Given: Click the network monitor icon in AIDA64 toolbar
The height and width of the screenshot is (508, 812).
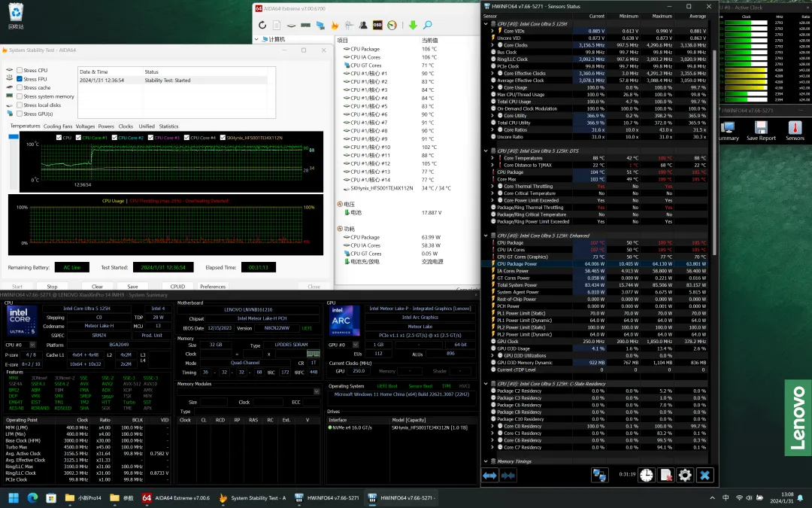Looking at the screenshot, I should tap(320, 25).
